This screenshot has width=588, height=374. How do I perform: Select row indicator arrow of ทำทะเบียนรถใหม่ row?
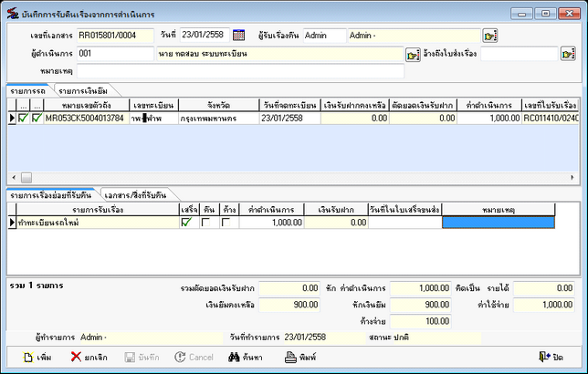coord(12,223)
